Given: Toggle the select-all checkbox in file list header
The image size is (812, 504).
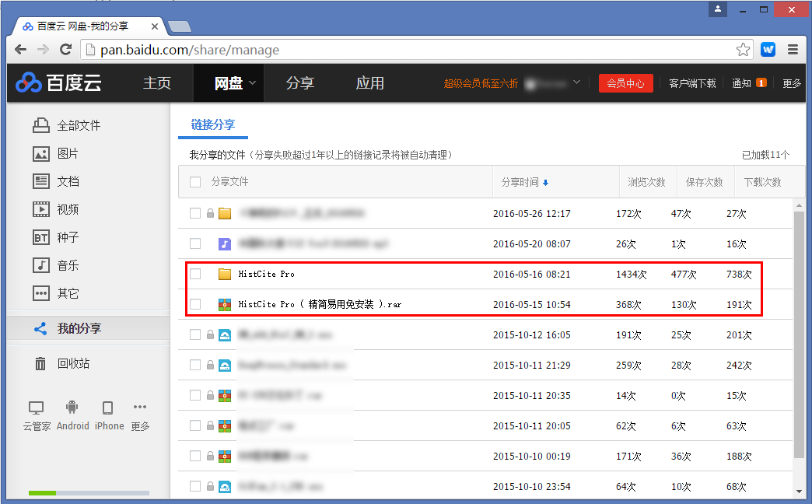Looking at the screenshot, I should 195,181.
